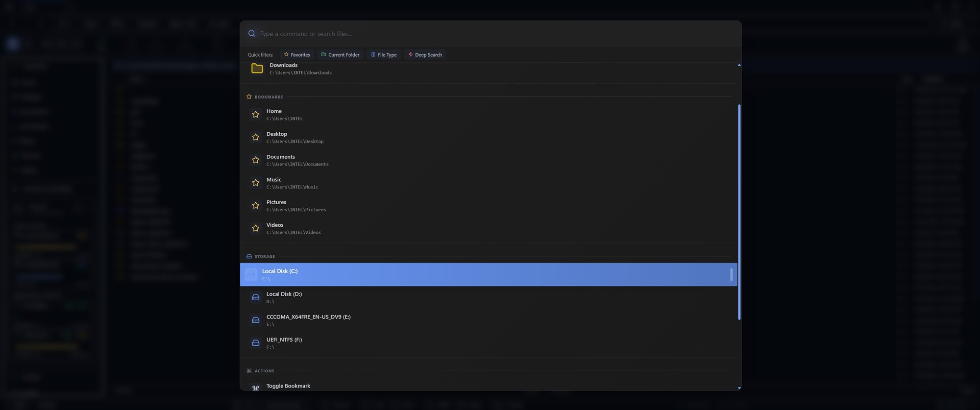Open the UEFI_NTFS (F:) drive

[x=488, y=343]
